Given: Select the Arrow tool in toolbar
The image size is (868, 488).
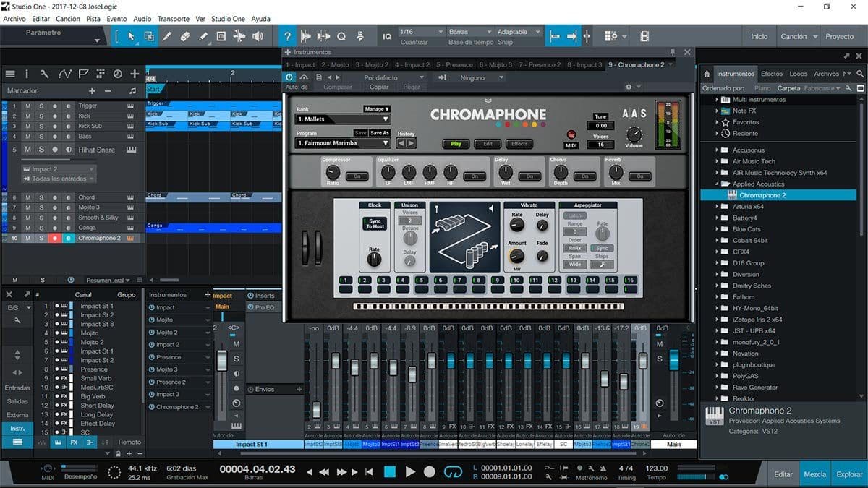Looking at the screenshot, I should (131, 36).
